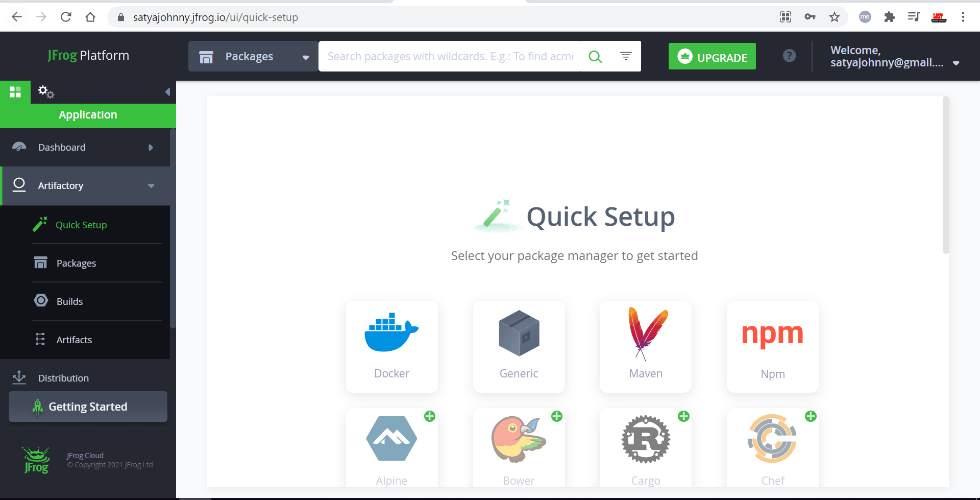
Task: Open the Application module grid icon
Action: pyautogui.click(x=15, y=92)
